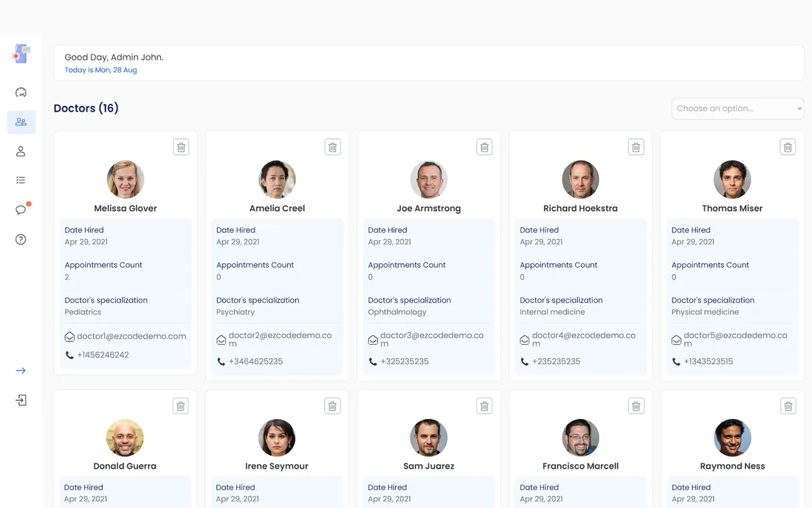This screenshot has width=812, height=508.
Task: Delete Donald Guerra's doctor card
Action: point(181,406)
